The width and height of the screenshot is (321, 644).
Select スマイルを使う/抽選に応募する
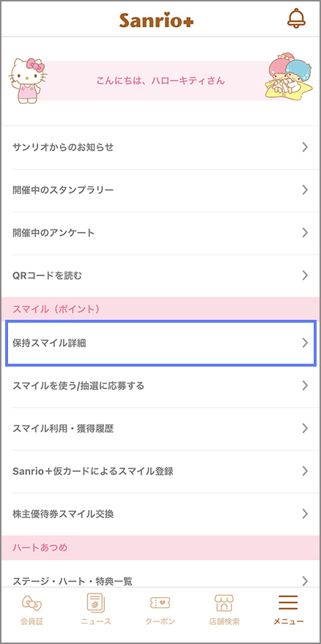160,386
